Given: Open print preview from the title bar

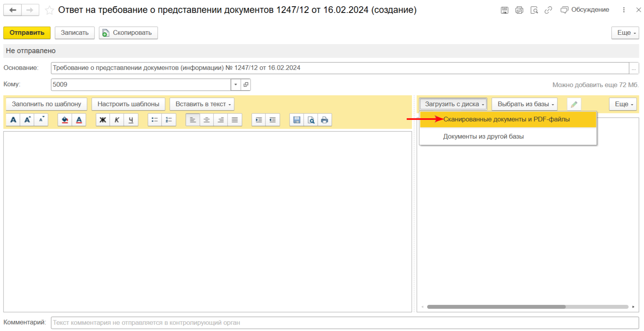Looking at the screenshot, I should pyautogui.click(x=534, y=10).
